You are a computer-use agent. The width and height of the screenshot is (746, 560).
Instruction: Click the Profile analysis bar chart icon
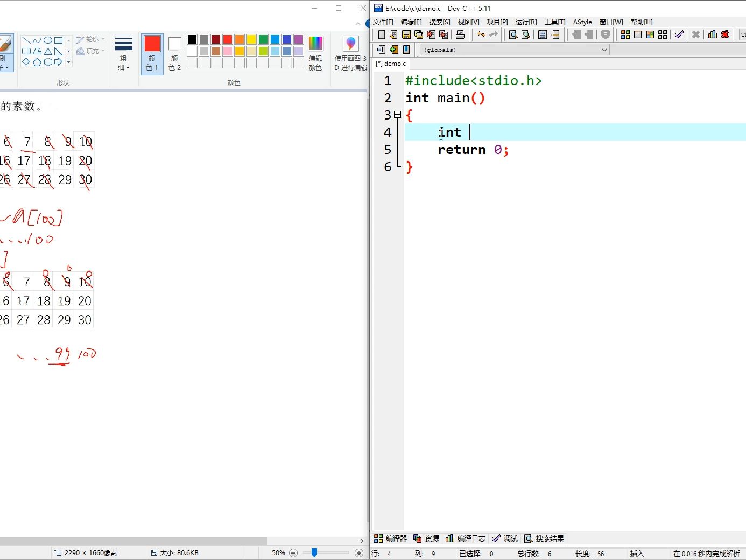(x=713, y=34)
